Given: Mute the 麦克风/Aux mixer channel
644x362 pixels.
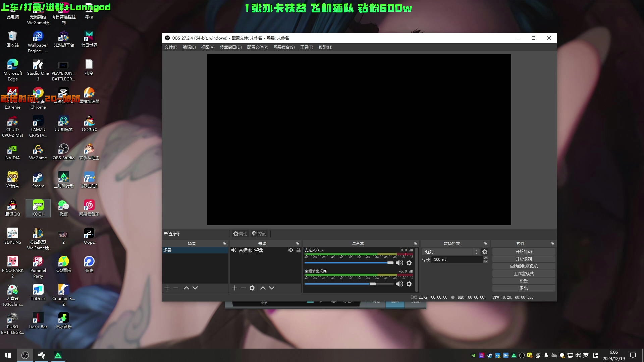Looking at the screenshot, I should click(x=399, y=263).
